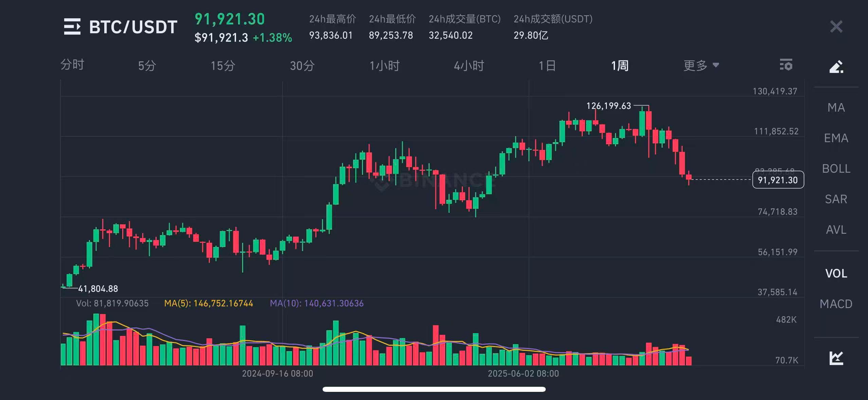Toggle the VOL sub-chart indicator
This screenshot has width=868, height=400.
pyautogui.click(x=836, y=273)
